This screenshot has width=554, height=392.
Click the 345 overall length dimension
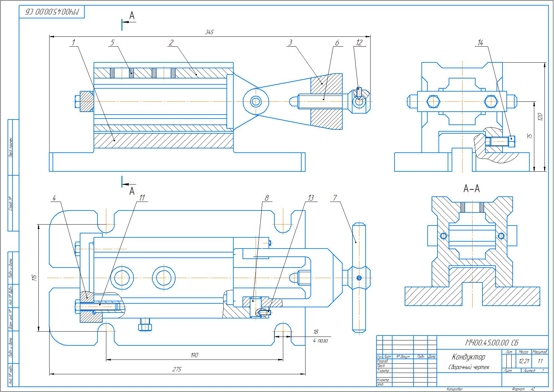click(x=209, y=32)
